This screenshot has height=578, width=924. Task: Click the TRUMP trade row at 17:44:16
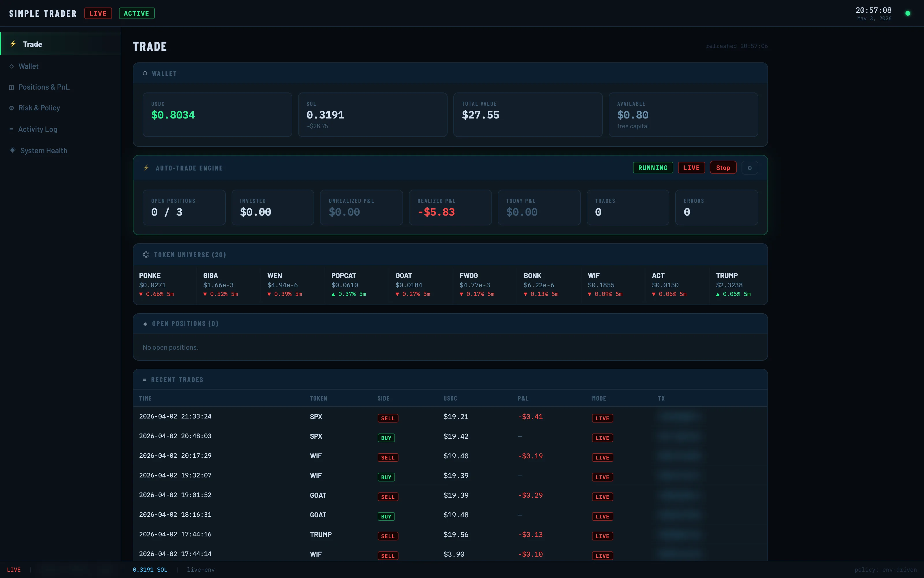450,534
